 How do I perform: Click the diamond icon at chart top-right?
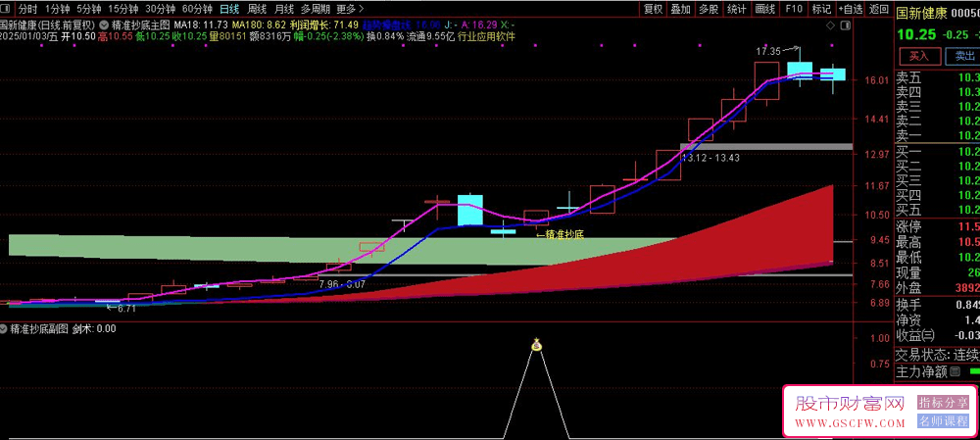point(830,25)
